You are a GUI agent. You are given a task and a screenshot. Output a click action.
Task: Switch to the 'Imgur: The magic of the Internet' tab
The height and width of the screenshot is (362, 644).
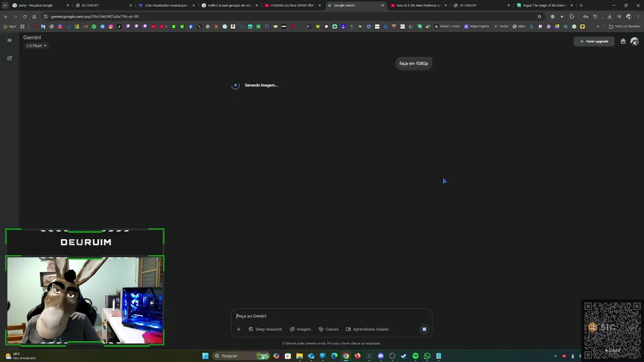544,6
